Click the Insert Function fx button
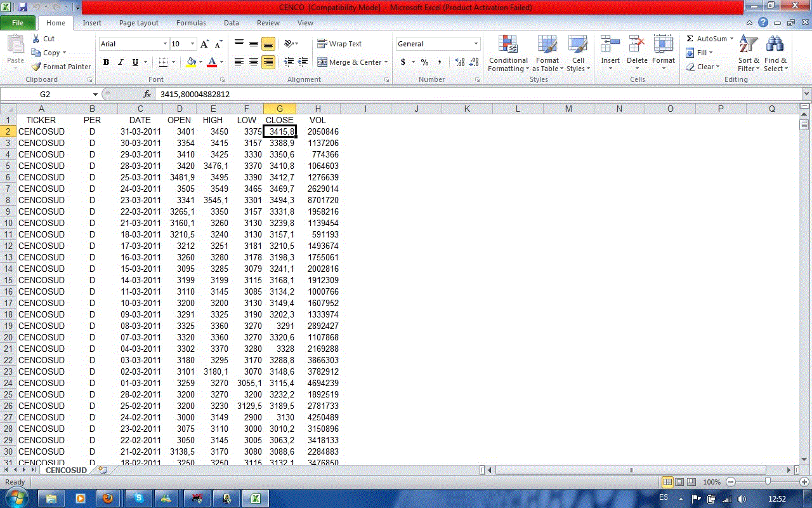 click(x=147, y=94)
